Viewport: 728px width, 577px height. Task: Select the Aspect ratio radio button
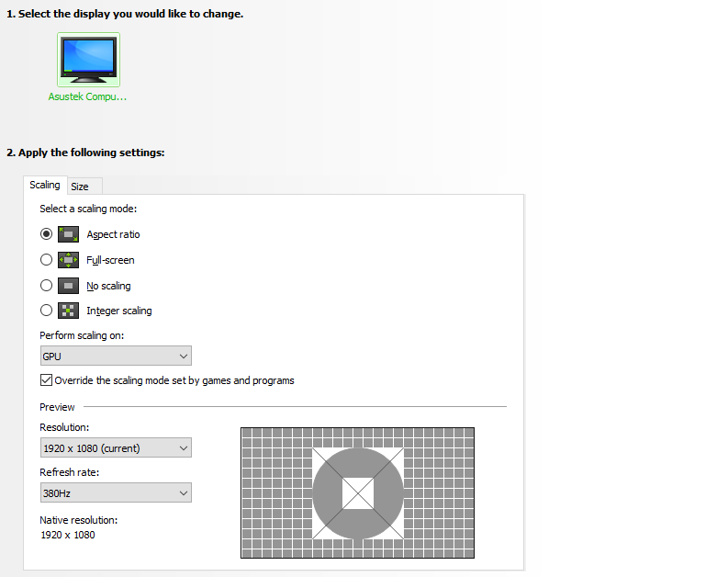(47, 234)
